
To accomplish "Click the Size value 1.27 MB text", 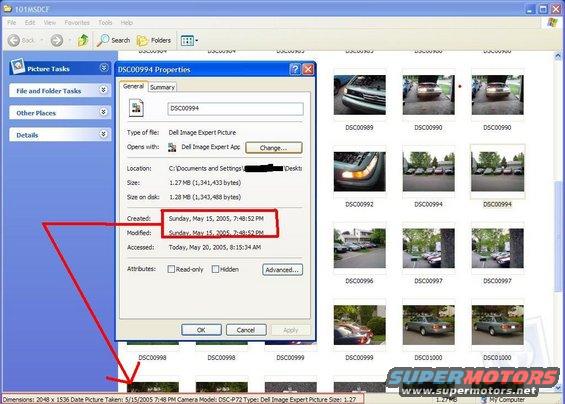I will pos(205,183).
